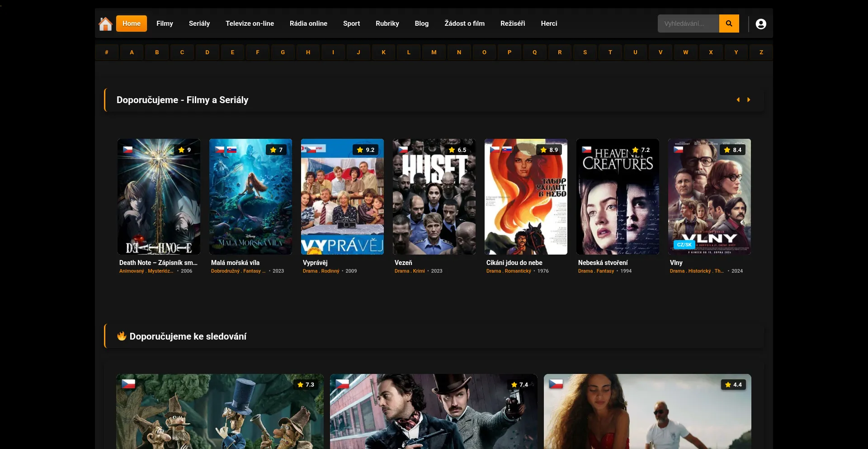Viewport: 868px width, 449px height.
Task: Go to next recommended slide arrow
Action: [x=749, y=99]
